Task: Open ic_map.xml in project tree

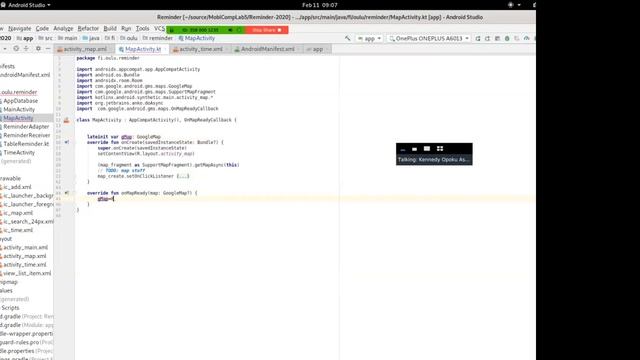Action: [17, 213]
